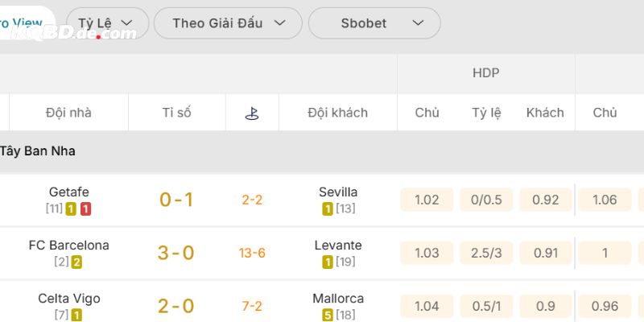The image size is (644, 322).
Task: Click the Tây Ban Nha league header
Action: pyautogui.click(x=38, y=151)
